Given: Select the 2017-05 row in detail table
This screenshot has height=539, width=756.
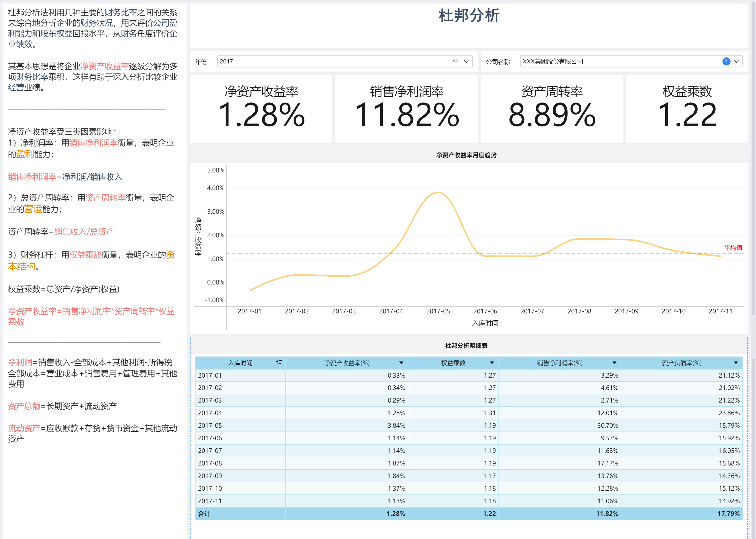Looking at the screenshot, I should tap(210, 425).
